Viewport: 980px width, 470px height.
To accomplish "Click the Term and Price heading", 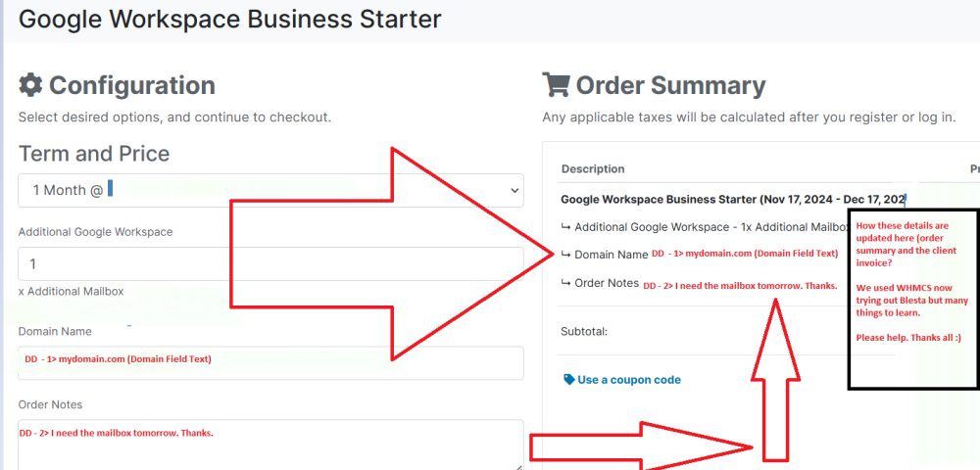I will (94, 153).
